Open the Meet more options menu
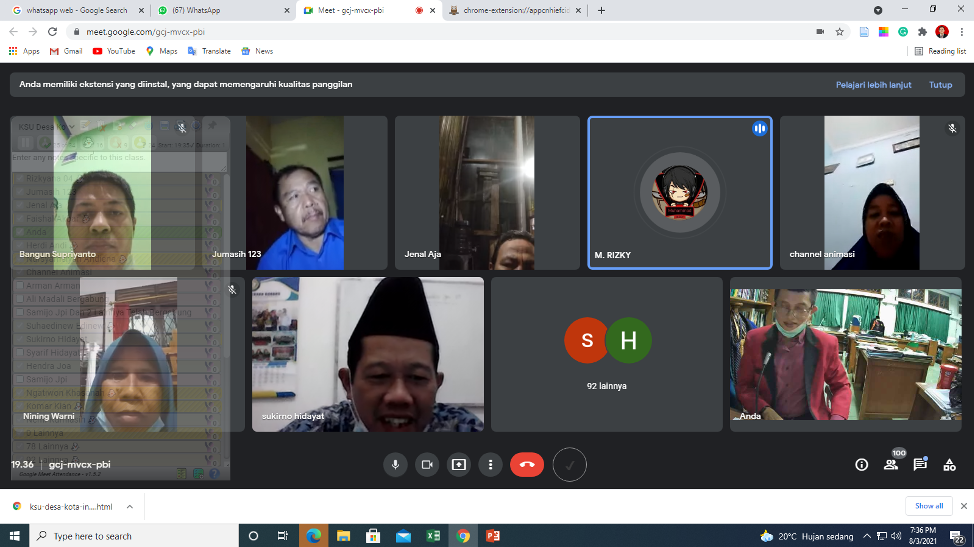Viewport: 974px width, 547px height. tap(490, 464)
